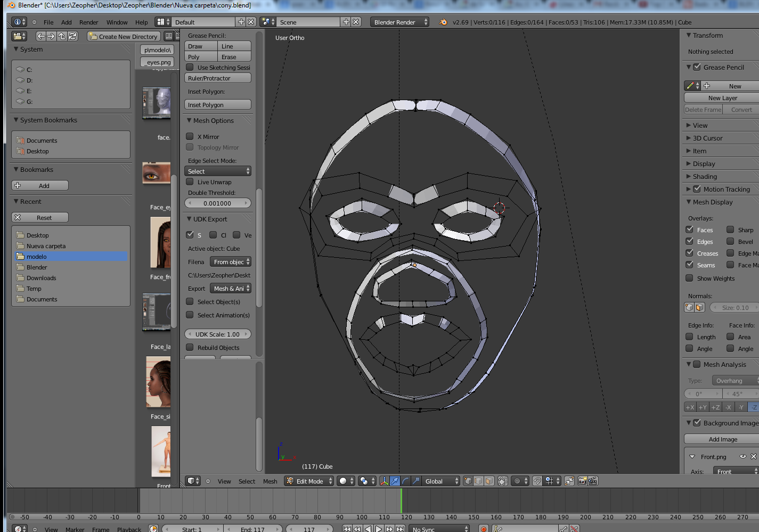Open the Mesh menu in viewport header
The height and width of the screenshot is (532, 759).
[270, 481]
